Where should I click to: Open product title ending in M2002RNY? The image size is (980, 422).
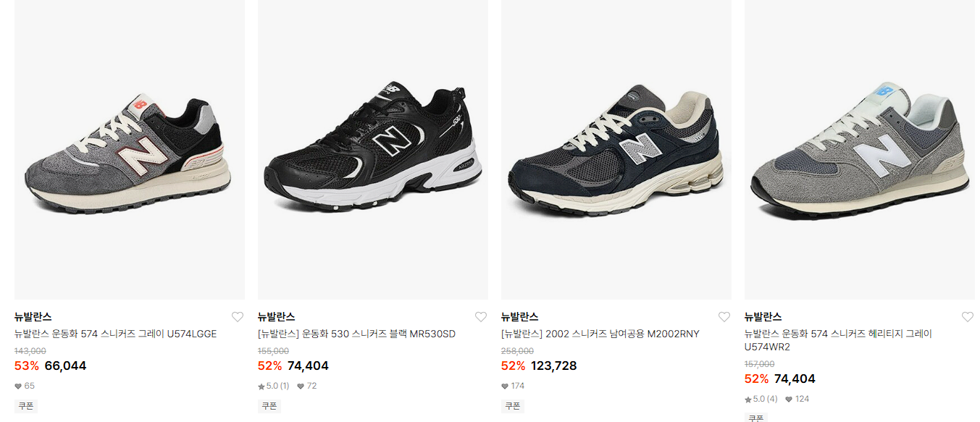coord(600,334)
